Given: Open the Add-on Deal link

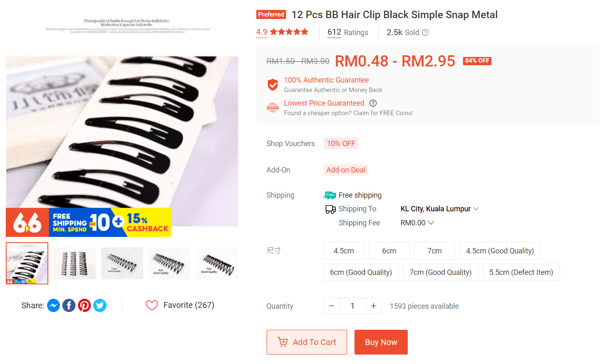Looking at the screenshot, I should (345, 170).
